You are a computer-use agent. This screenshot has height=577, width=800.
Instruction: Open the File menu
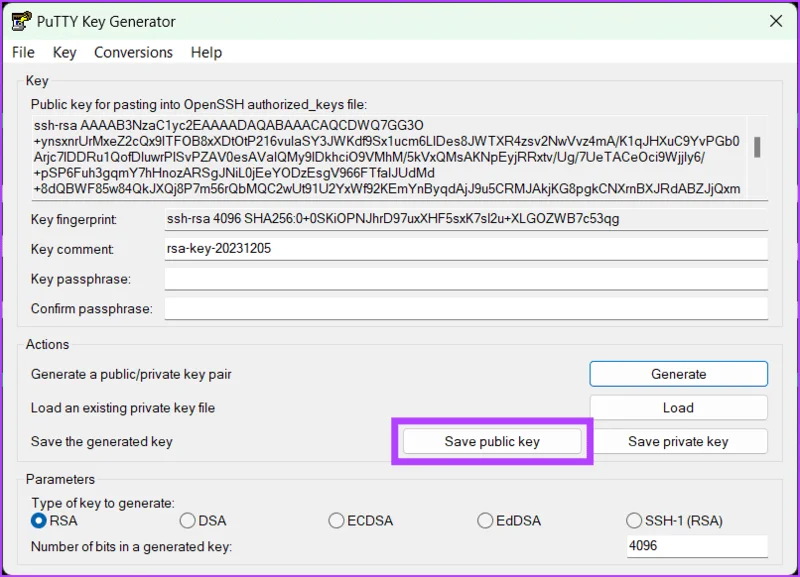point(23,53)
